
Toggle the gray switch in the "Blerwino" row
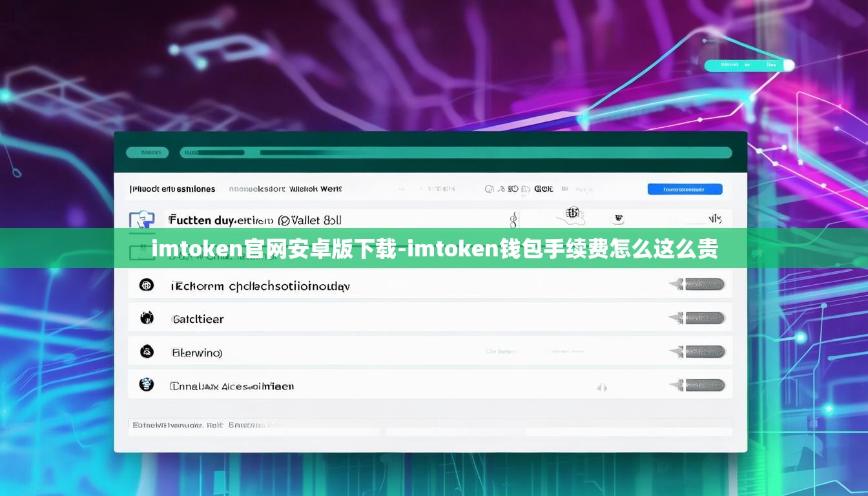point(697,352)
